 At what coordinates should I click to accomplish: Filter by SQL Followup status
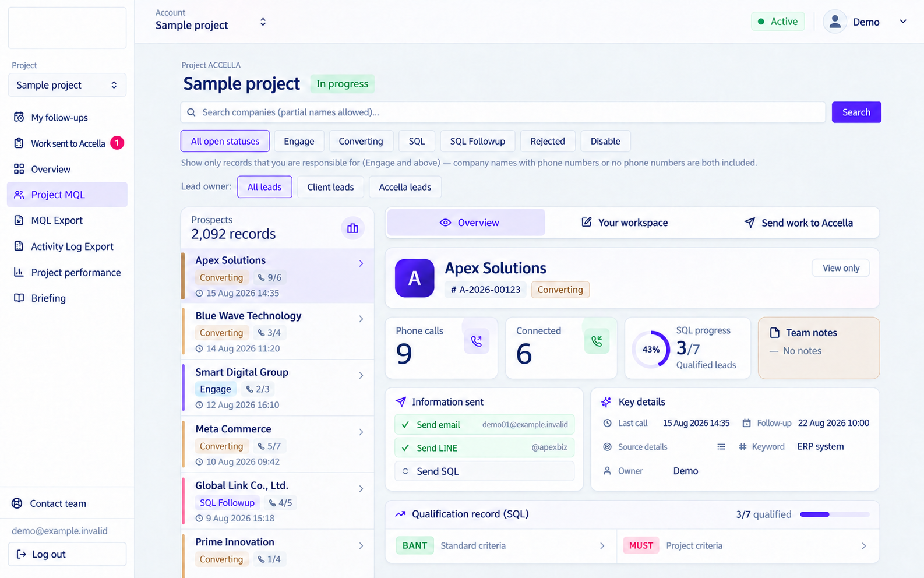[477, 141]
